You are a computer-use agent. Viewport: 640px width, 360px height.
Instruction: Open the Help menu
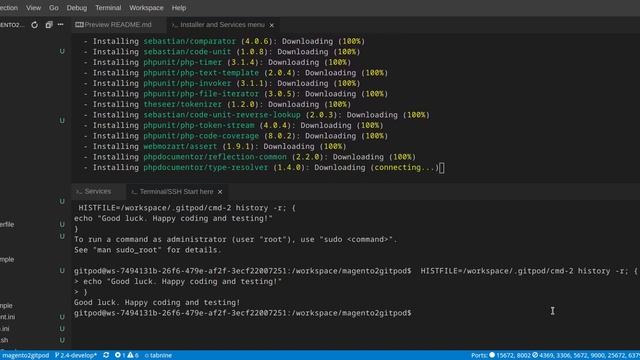tap(179, 8)
